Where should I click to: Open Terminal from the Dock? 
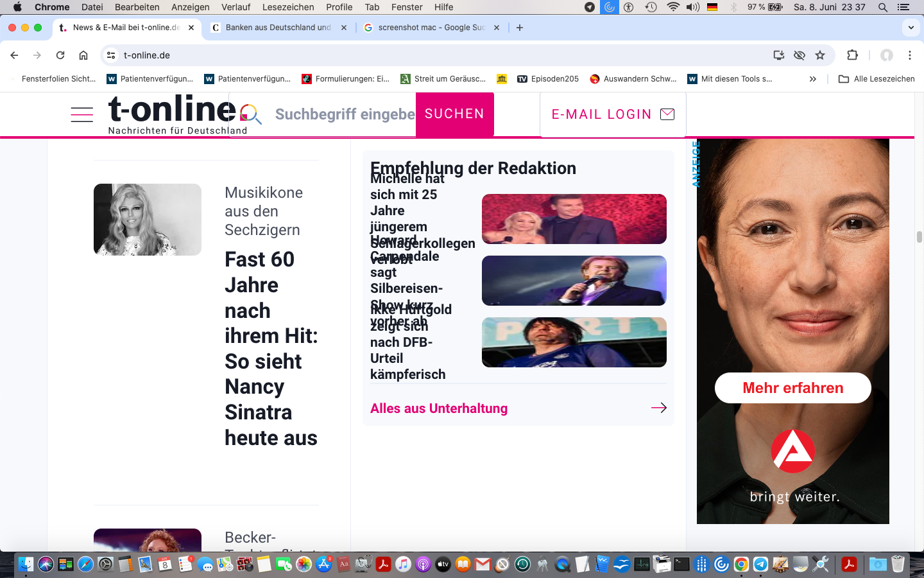pos(681,565)
